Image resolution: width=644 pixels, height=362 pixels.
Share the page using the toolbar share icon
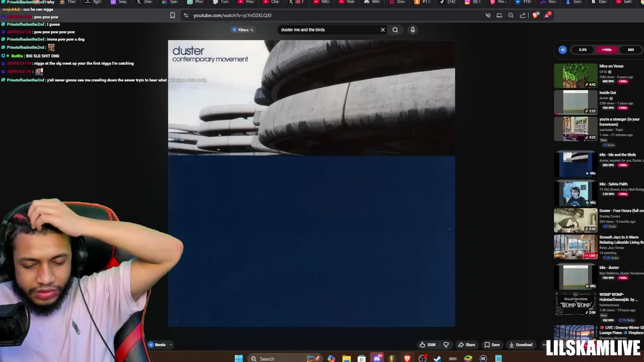(x=523, y=16)
